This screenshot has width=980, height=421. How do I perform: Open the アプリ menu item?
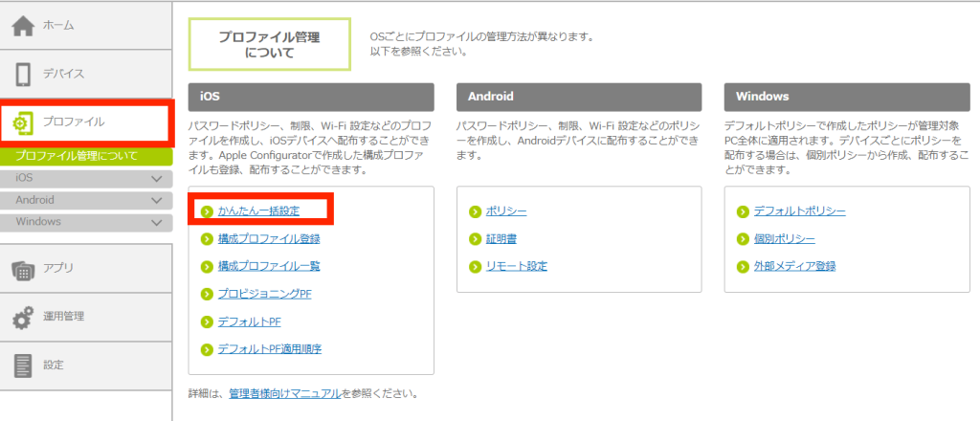tap(85, 268)
